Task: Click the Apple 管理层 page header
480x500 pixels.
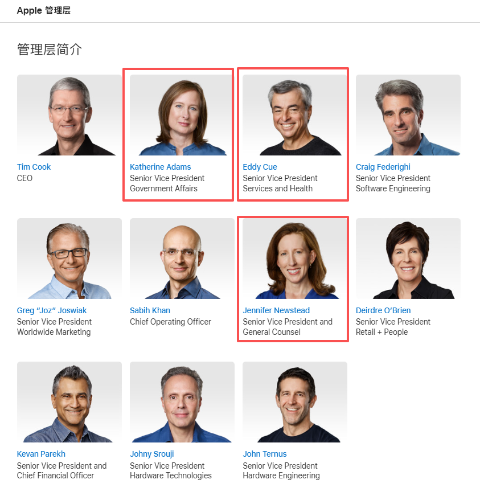Action: (44, 10)
